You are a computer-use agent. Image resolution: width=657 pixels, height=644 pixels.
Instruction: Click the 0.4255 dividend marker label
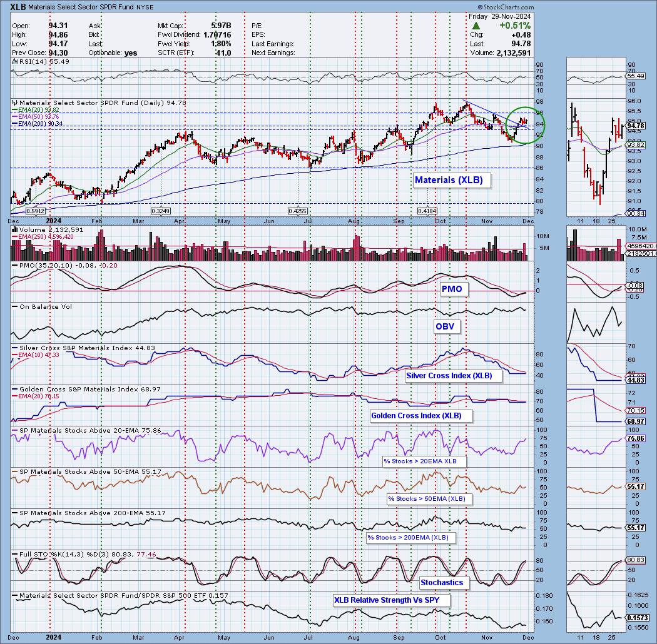point(298,211)
